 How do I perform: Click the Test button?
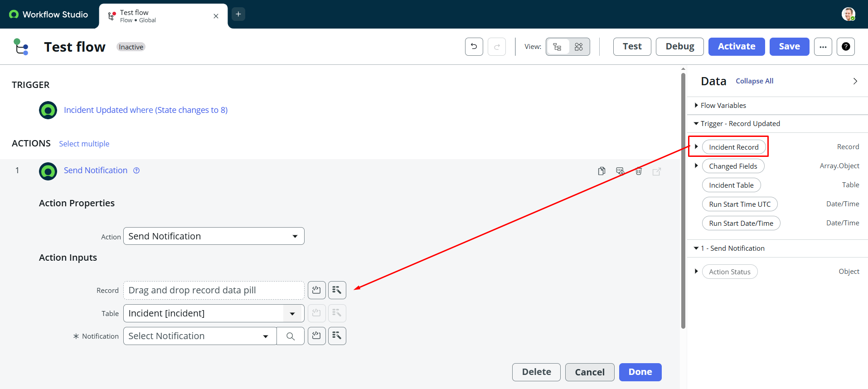(x=632, y=47)
